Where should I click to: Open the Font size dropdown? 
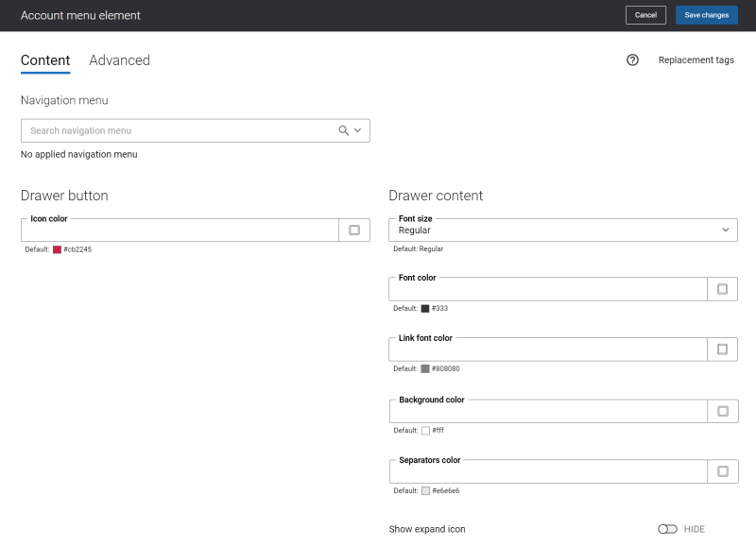(x=563, y=230)
